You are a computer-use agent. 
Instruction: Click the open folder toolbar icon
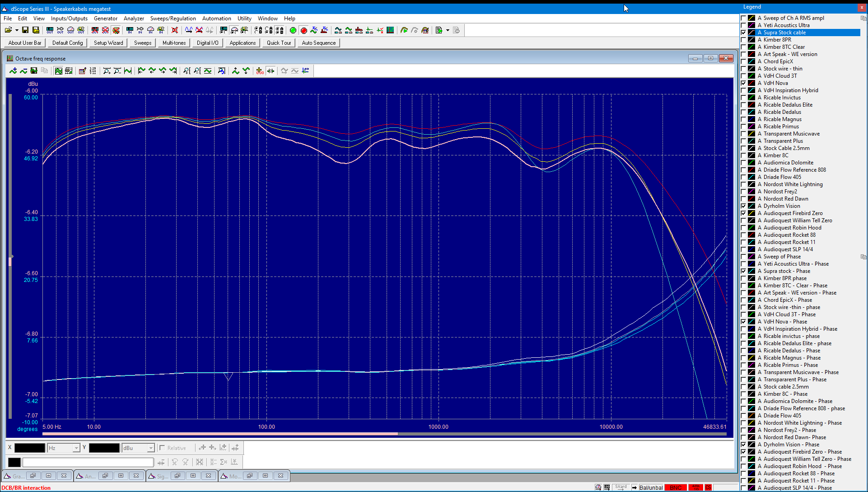tap(9, 30)
